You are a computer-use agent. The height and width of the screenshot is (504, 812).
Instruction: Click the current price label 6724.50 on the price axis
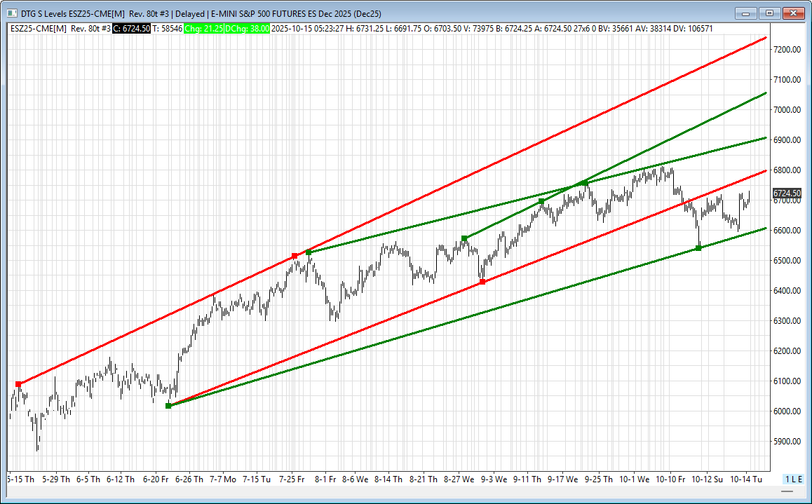click(787, 193)
